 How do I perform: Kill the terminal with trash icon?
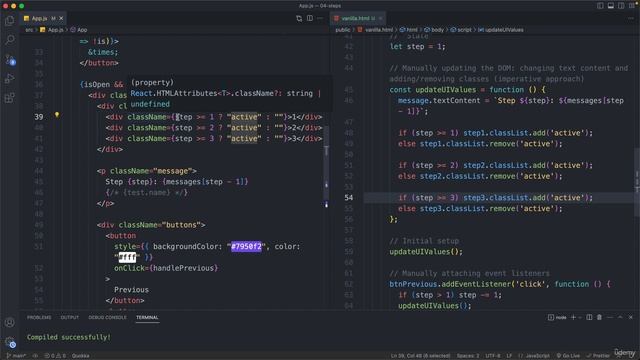point(599,317)
